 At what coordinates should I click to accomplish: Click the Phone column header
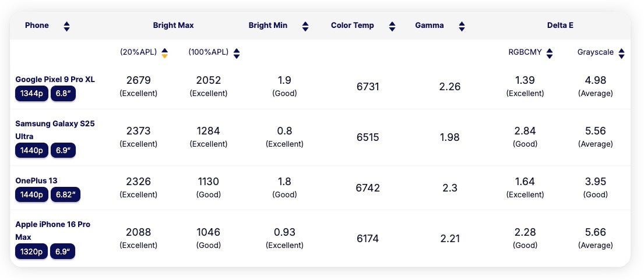37,26
